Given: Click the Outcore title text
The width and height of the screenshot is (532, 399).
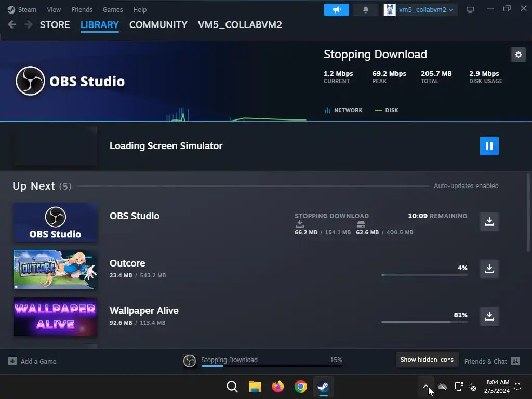Looking at the screenshot, I should coord(127,263).
